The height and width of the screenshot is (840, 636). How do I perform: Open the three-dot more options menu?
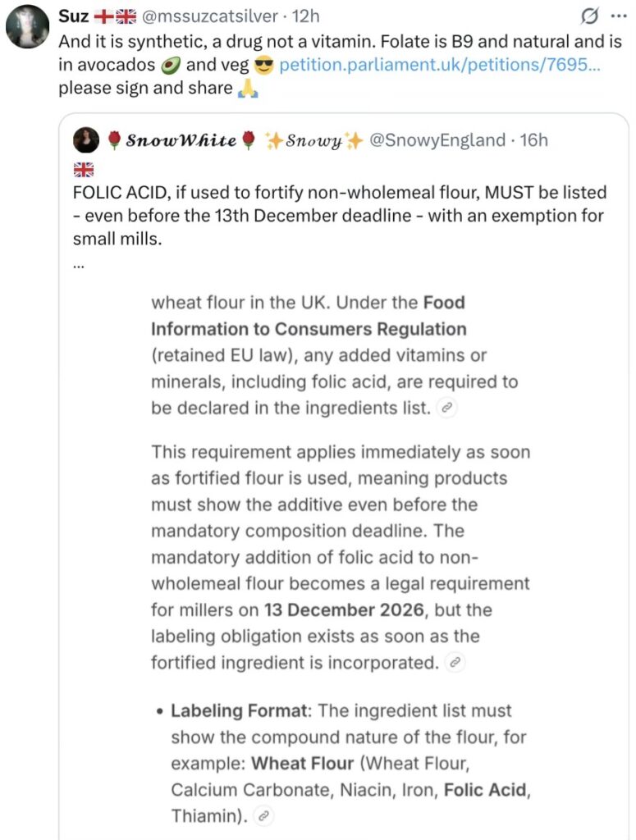(619, 16)
